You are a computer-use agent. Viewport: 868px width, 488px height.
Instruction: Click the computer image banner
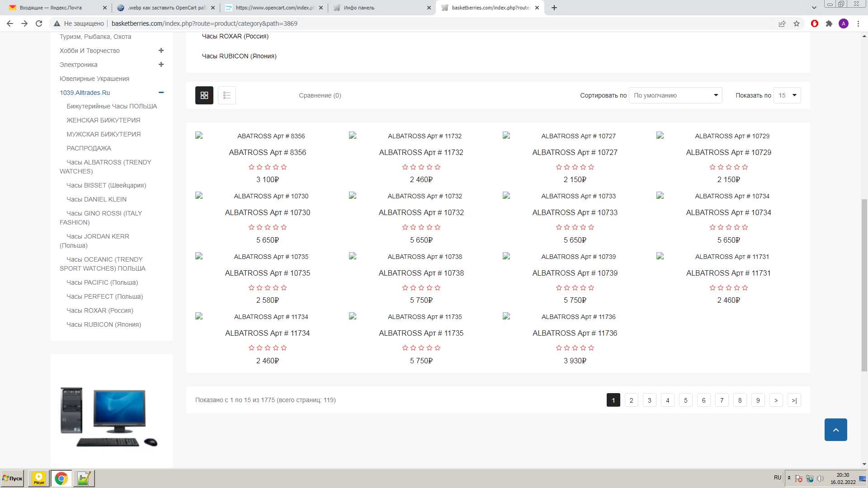click(109, 417)
